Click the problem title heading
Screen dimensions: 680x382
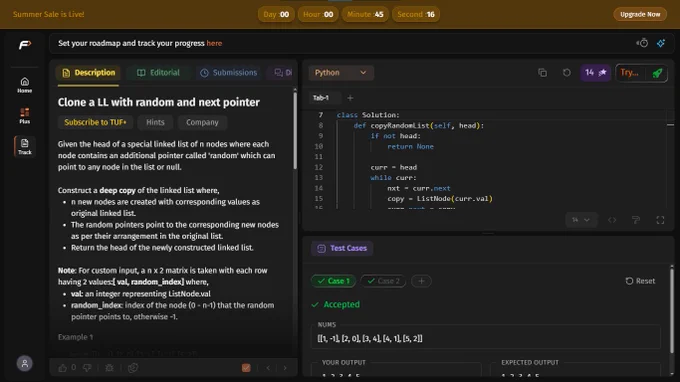click(x=159, y=102)
